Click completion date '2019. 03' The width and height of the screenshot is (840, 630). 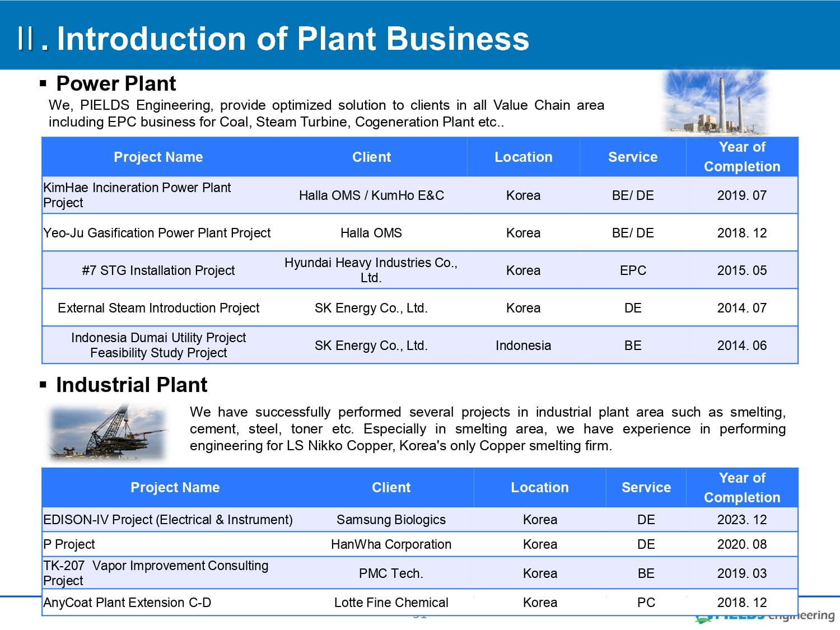(x=742, y=573)
